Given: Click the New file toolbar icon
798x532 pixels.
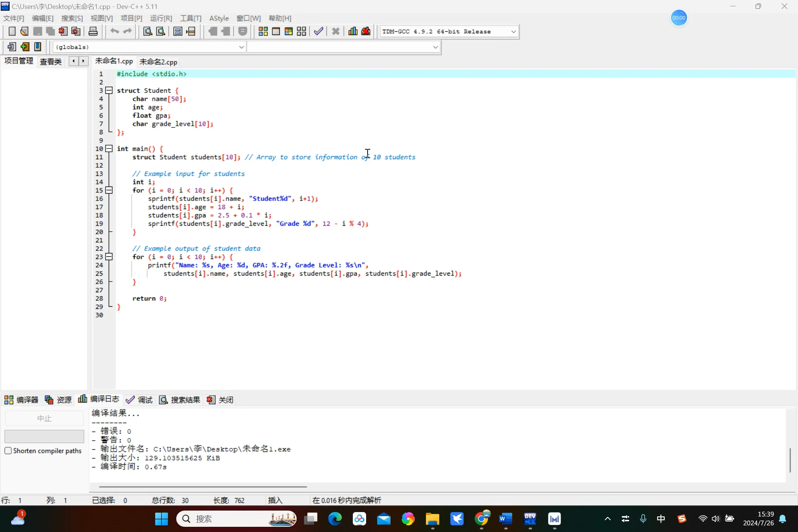Looking at the screenshot, I should [x=12, y=31].
